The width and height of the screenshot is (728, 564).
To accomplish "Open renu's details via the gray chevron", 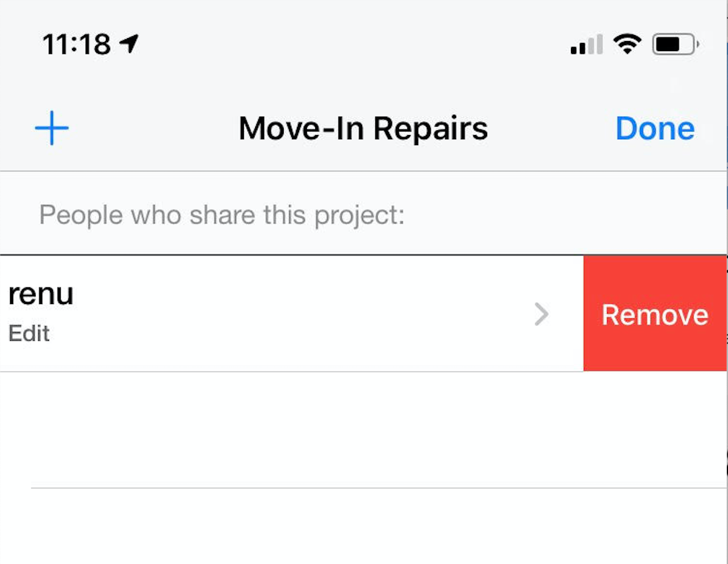I will [541, 314].
